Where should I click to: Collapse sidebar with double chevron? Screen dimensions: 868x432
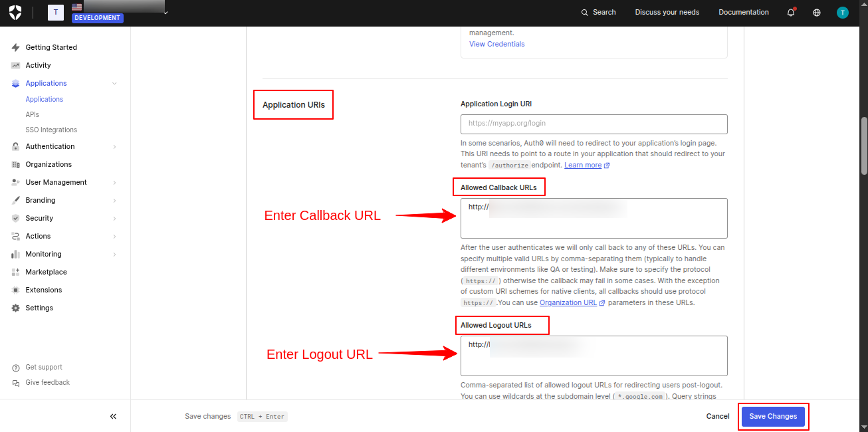113,417
